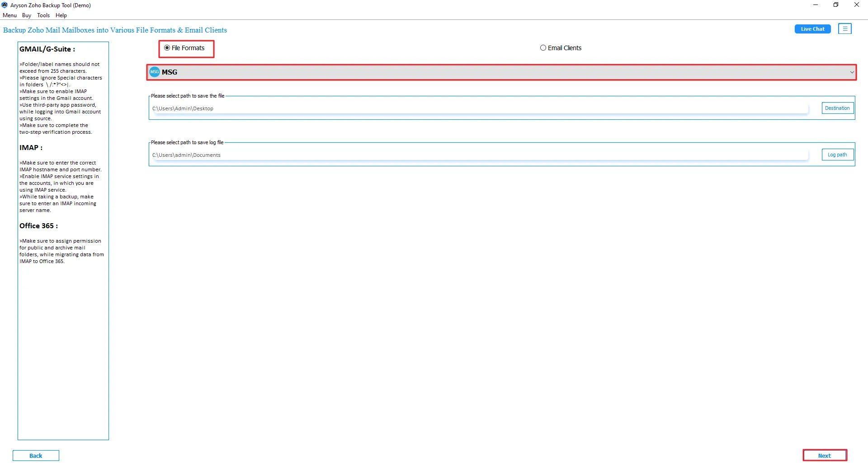Restore down the window

(836, 5)
